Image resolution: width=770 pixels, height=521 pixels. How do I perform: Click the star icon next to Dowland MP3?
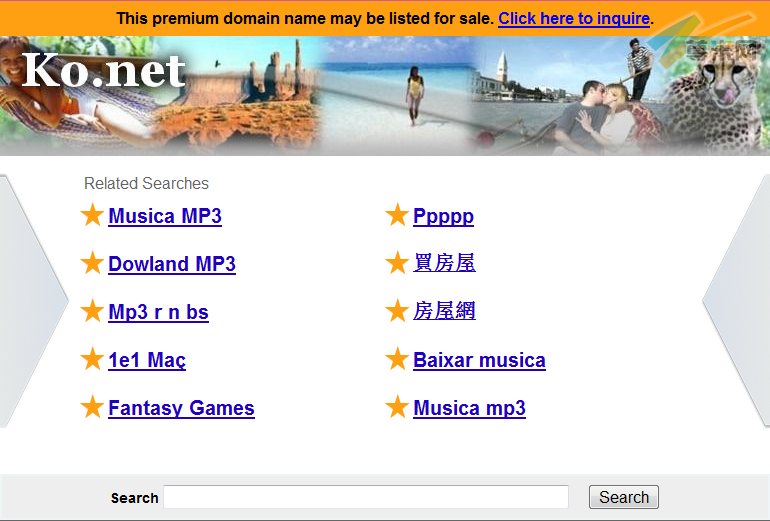click(x=92, y=263)
